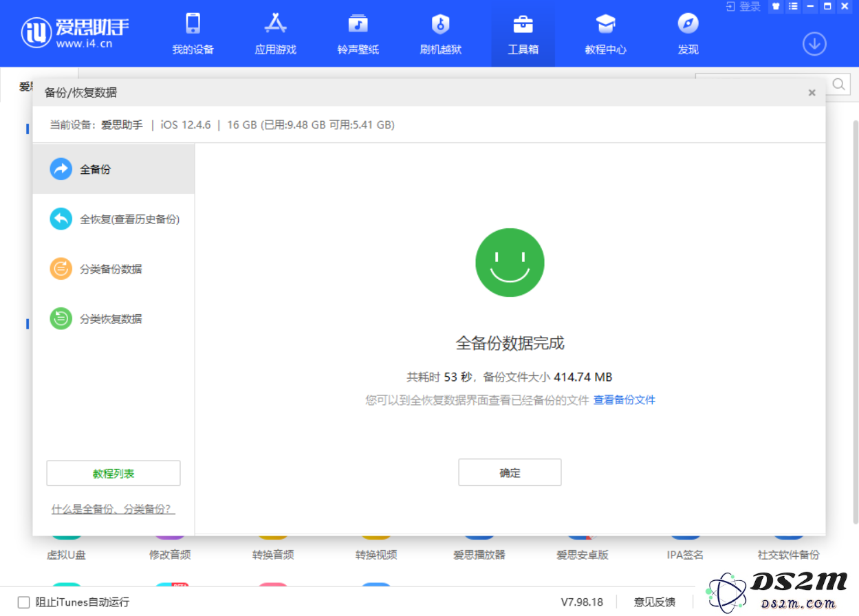Open the 修改音频 tool

(170, 555)
